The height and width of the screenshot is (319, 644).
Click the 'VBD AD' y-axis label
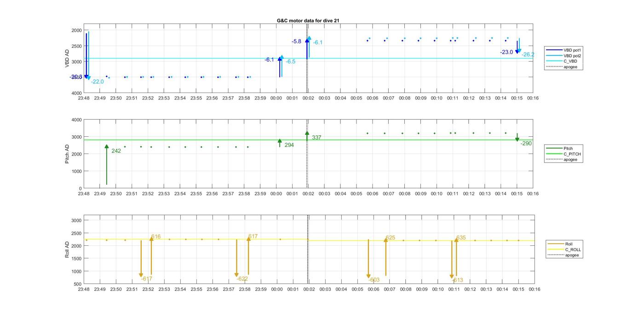pos(68,58)
